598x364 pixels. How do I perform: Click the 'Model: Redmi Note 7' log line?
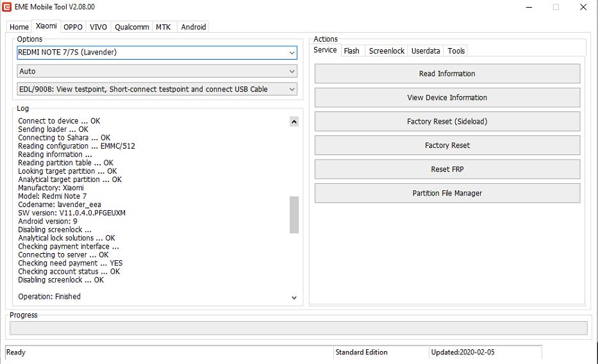pyautogui.click(x=53, y=196)
